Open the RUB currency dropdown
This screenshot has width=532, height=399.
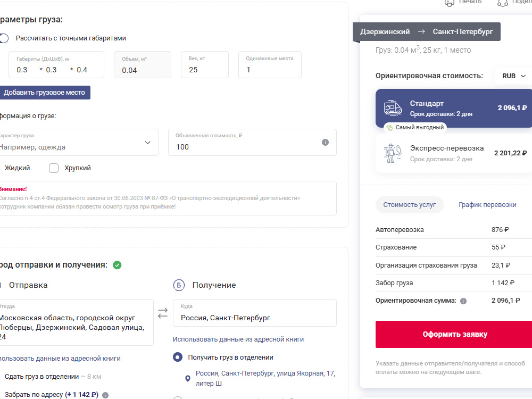click(x=514, y=76)
